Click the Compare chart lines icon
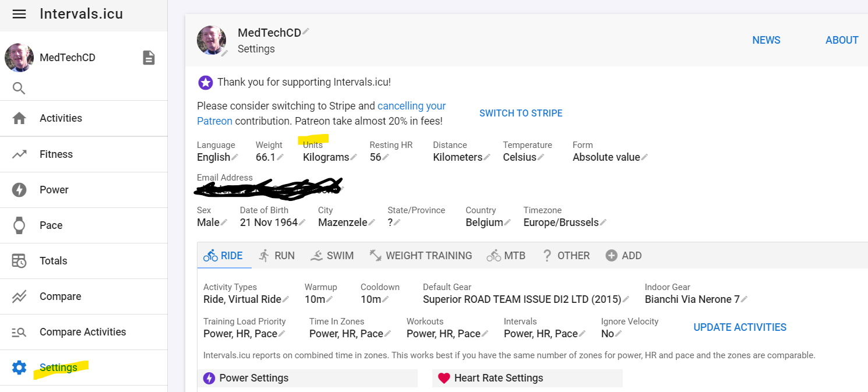The height and width of the screenshot is (392, 868). 19,296
